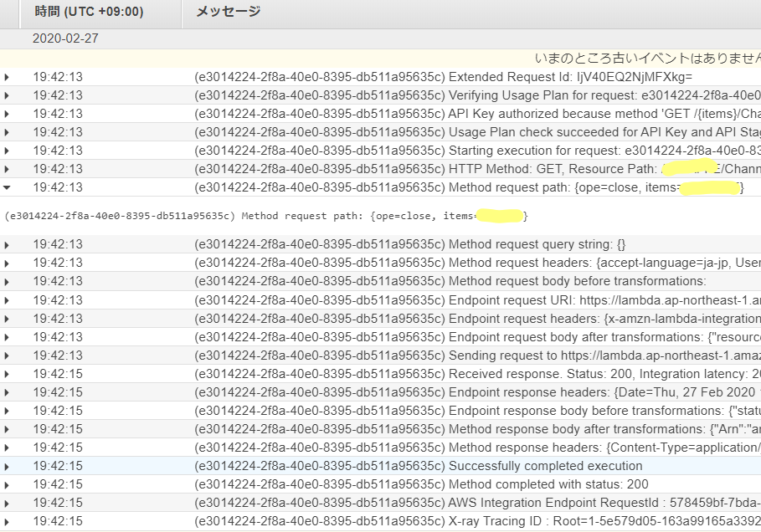Expand the Method request query string row

pos(7,245)
